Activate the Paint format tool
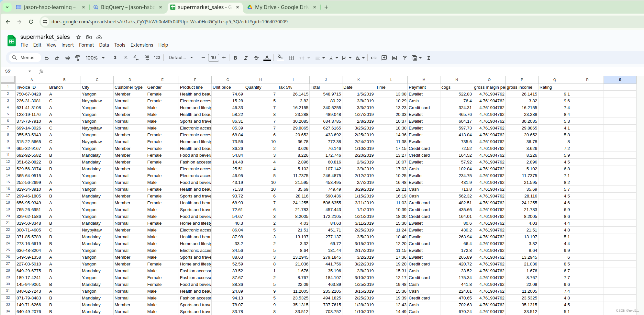Viewport: 644px width, 315px height. [77, 58]
